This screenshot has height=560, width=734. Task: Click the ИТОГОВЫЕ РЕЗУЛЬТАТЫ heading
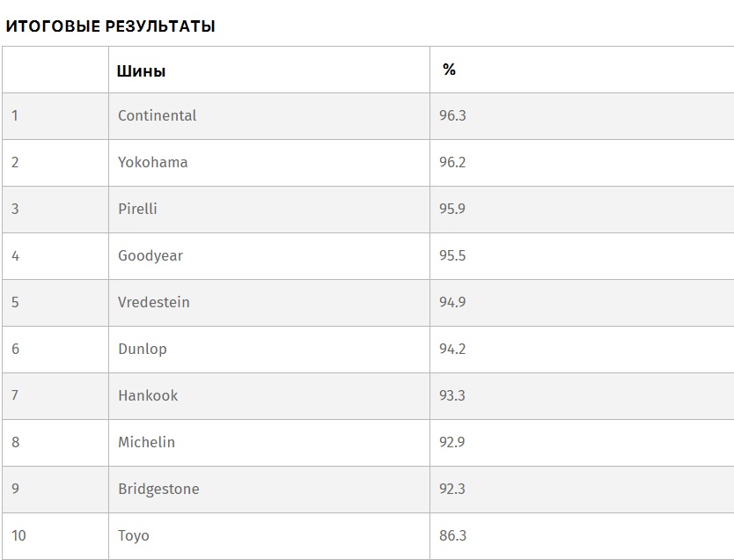click(x=111, y=26)
